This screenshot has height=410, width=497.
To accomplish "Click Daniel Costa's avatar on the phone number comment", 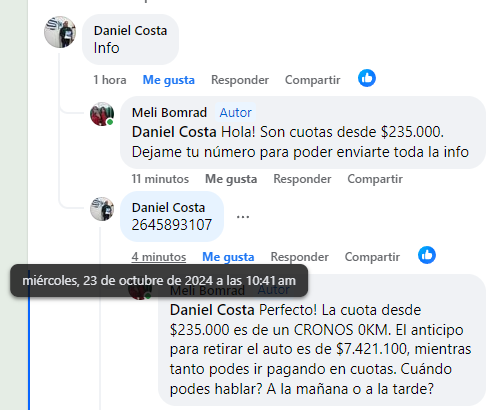I will 102,209.
